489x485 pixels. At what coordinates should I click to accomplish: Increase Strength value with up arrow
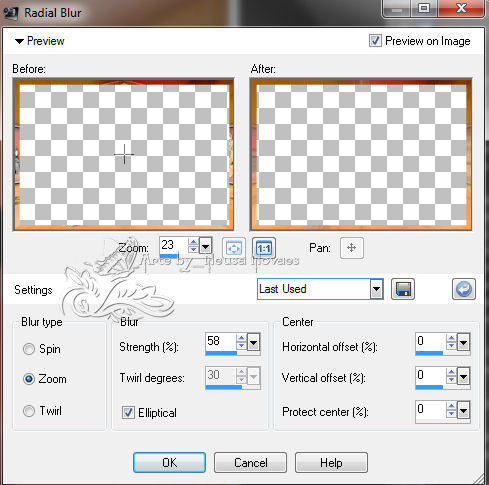click(x=241, y=338)
